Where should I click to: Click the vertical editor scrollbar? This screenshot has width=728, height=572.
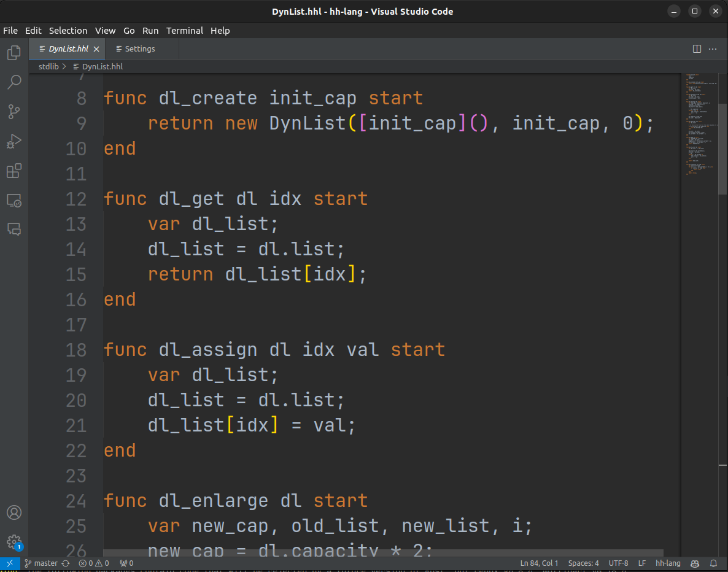pyautogui.click(x=723, y=149)
